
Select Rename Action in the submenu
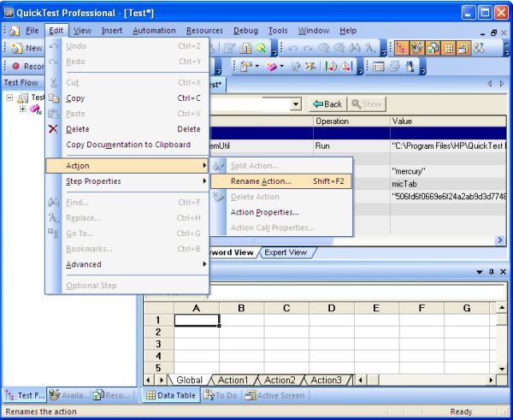click(281, 181)
